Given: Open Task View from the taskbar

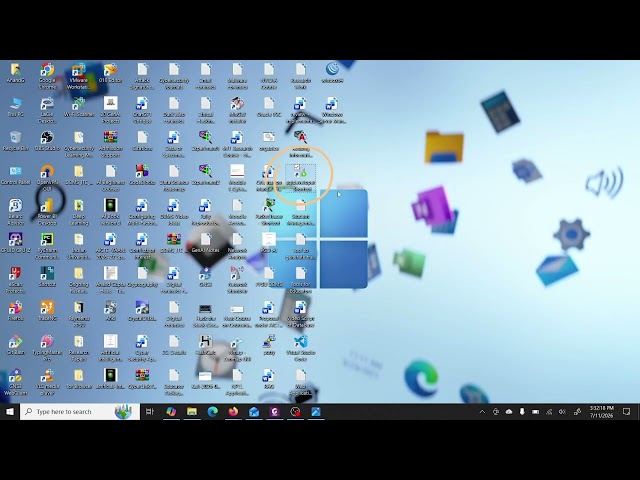Looking at the screenshot, I should (x=150, y=412).
